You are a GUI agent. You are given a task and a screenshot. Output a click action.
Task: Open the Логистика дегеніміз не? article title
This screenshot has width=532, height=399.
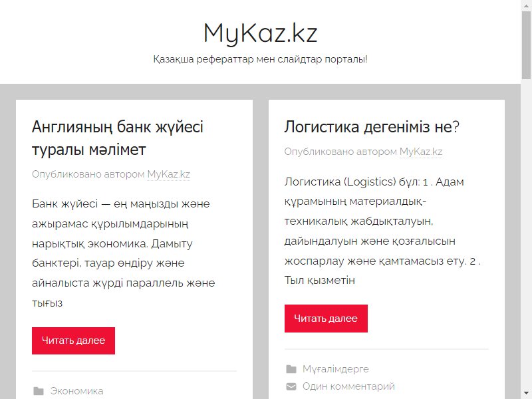point(372,126)
